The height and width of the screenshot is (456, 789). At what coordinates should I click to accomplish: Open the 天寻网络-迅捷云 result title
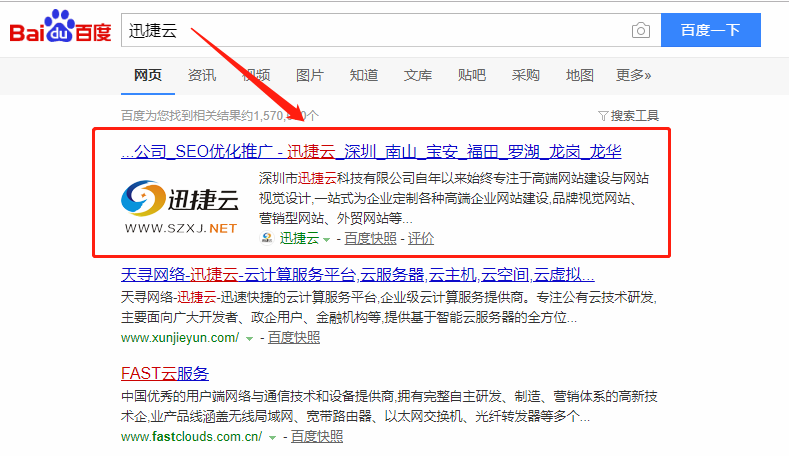358,275
